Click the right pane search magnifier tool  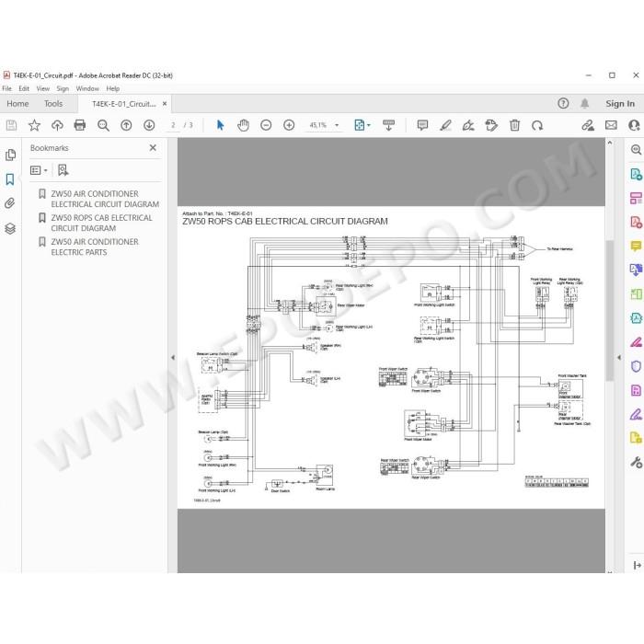coord(636,149)
